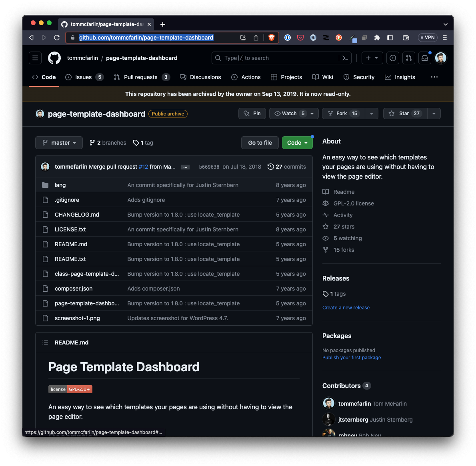476x466 pixels.
Task: Click the share icon in the address bar
Action: pyautogui.click(x=256, y=38)
